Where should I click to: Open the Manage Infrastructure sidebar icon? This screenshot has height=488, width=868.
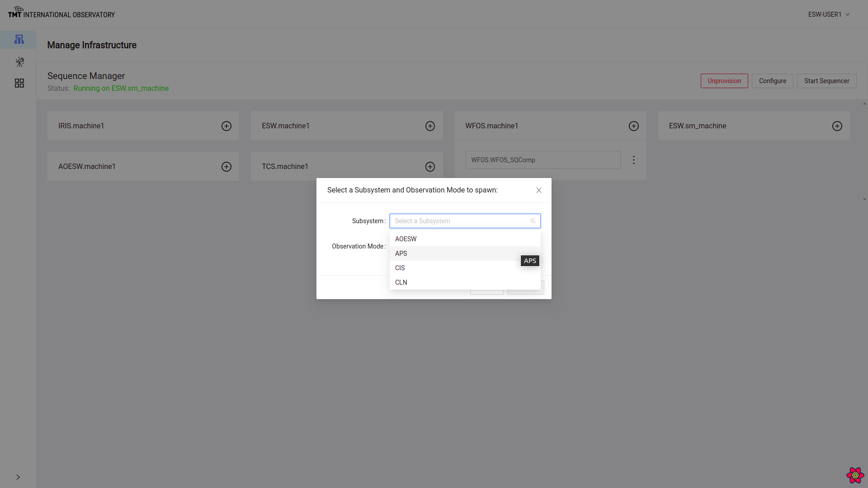click(19, 40)
